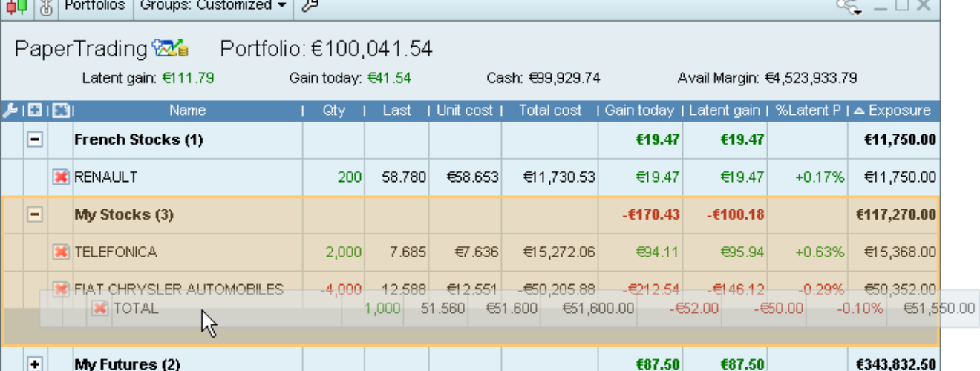Click RENAULT %Latent +0.17%
The height and width of the screenshot is (371, 980).
[x=820, y=177]
